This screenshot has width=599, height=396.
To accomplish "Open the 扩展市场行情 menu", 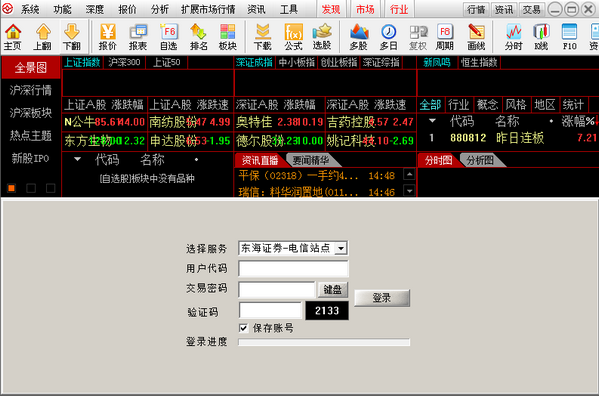I will pyautogui.click(x=208, y=9).
